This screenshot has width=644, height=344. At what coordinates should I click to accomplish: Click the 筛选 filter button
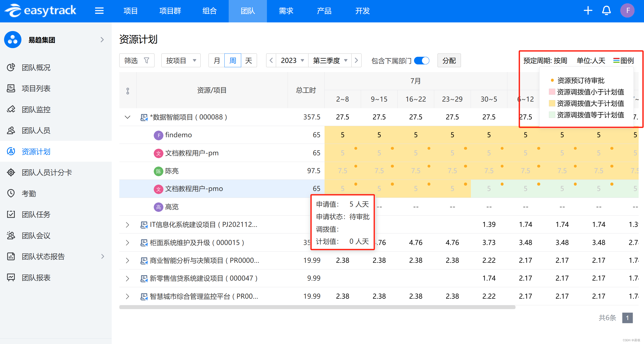click(x=137, y=61)
